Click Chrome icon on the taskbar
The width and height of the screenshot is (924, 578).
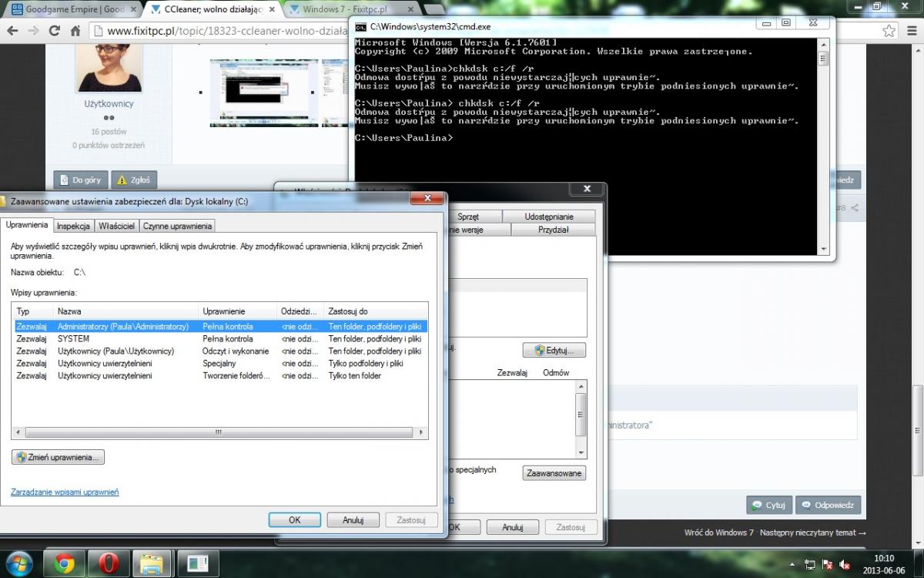point(64,563)
